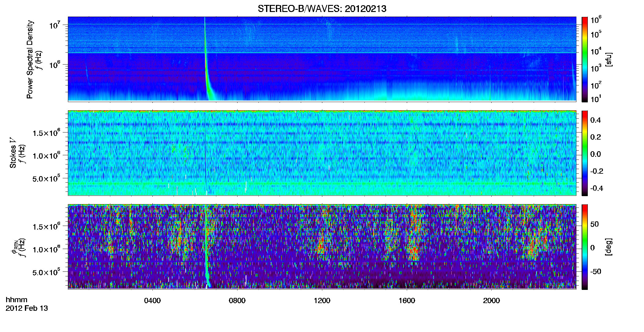Click the -50 label on the deg colorbar

coord(595,271)
